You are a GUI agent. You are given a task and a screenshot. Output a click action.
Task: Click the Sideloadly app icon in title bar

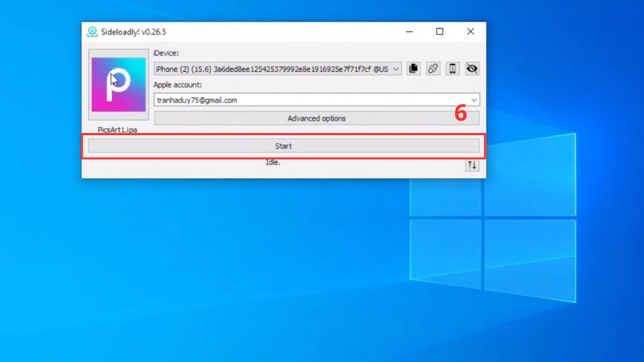[x=92, y=32]
